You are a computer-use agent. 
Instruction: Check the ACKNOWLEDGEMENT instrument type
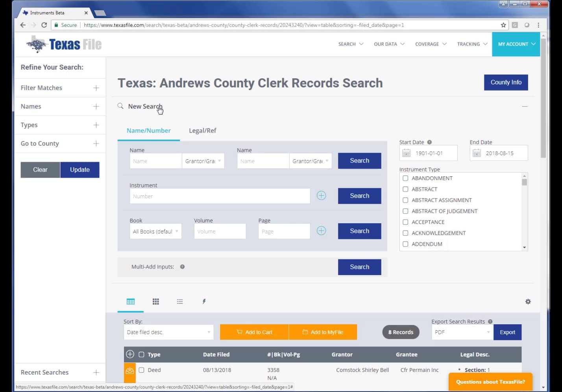point(405,233)
